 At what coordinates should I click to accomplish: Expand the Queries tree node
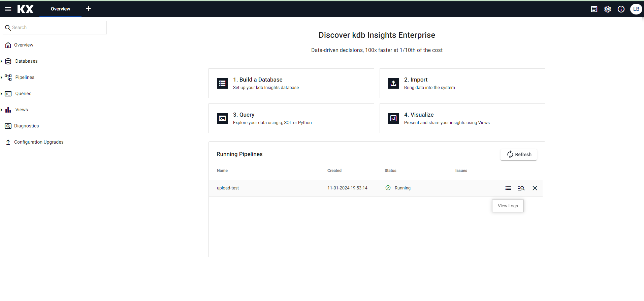click(2, 94)
